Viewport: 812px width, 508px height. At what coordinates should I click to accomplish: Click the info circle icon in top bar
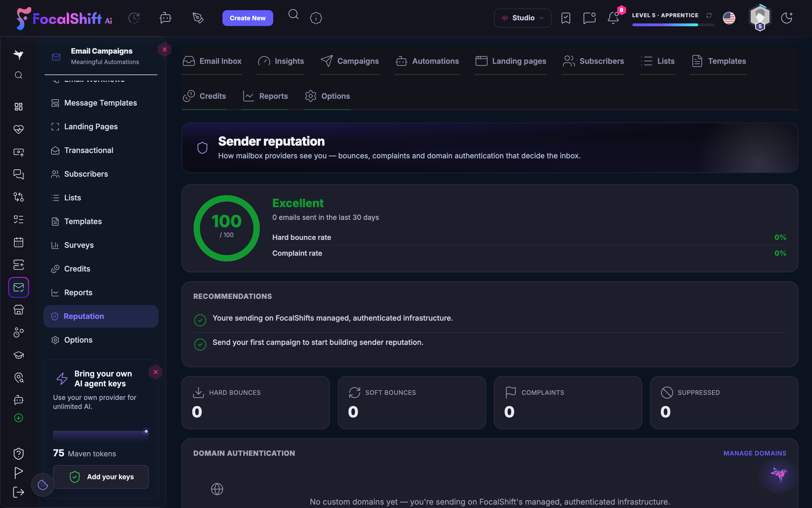click(x=316, y=18)
